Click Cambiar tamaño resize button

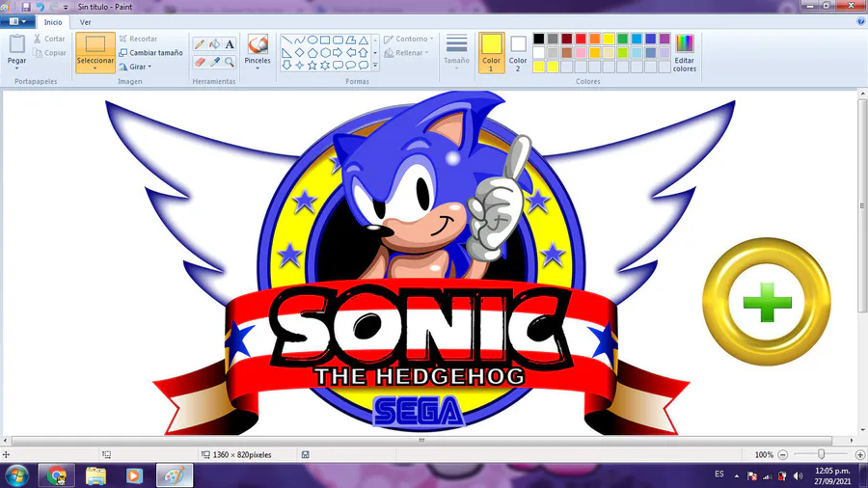[x=150, y=53]
